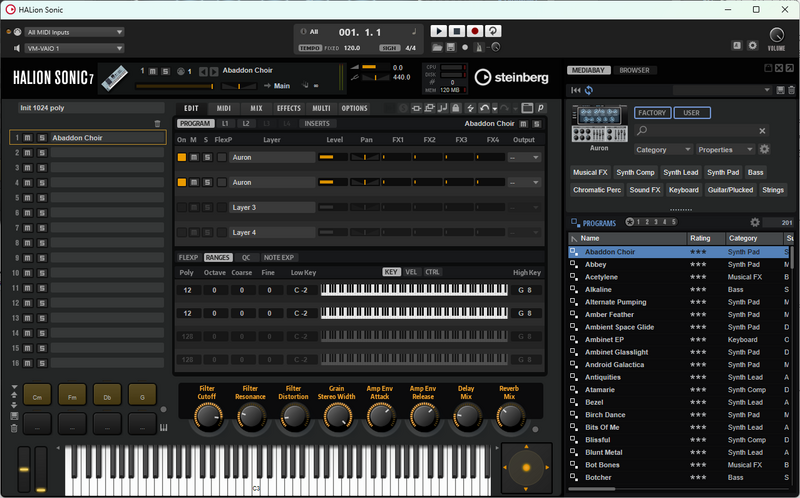Filter by the Synth Pad category tag
800x498 pixels.
(722, 172)
